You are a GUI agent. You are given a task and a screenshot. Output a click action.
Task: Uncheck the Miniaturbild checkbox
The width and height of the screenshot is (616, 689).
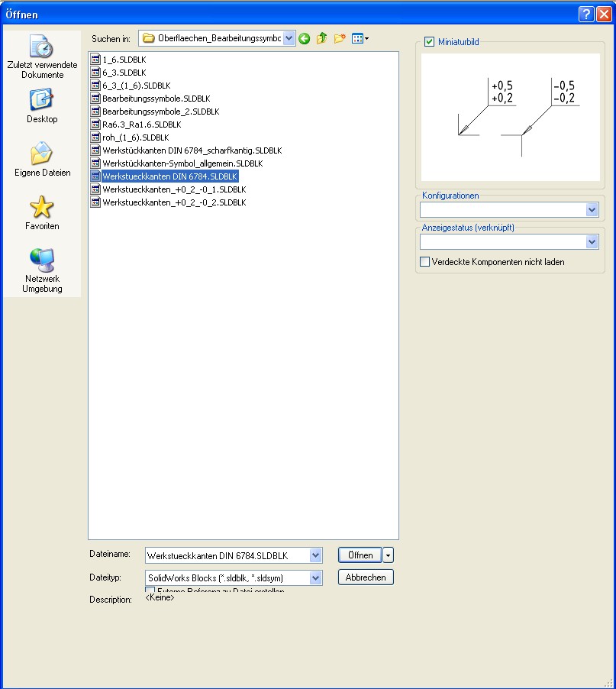pos(429,42)
